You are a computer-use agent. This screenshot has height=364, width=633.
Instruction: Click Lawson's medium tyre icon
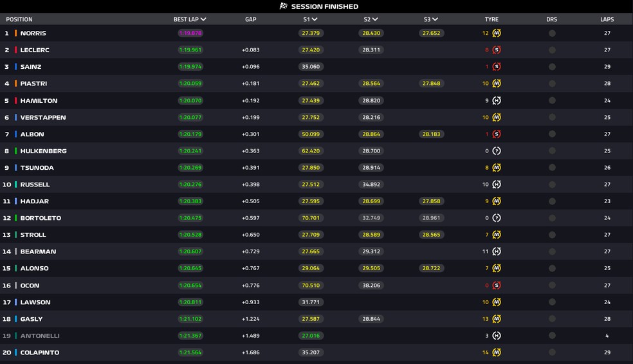[x=497, y=302]
